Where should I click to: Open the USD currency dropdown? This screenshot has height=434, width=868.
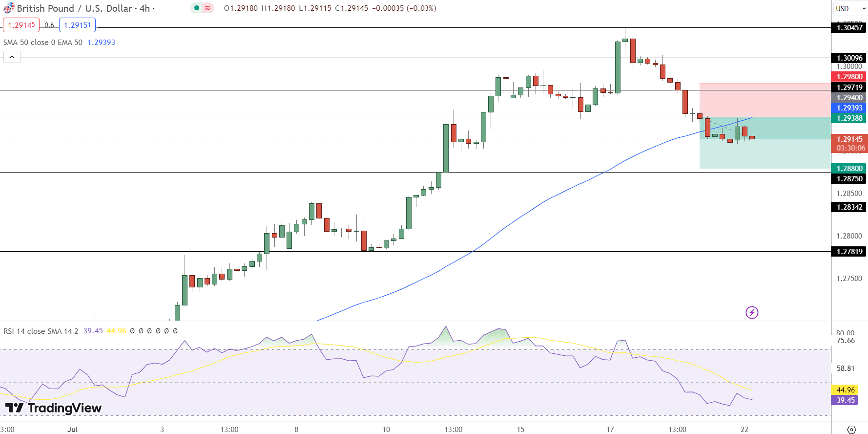click(850, 8)
